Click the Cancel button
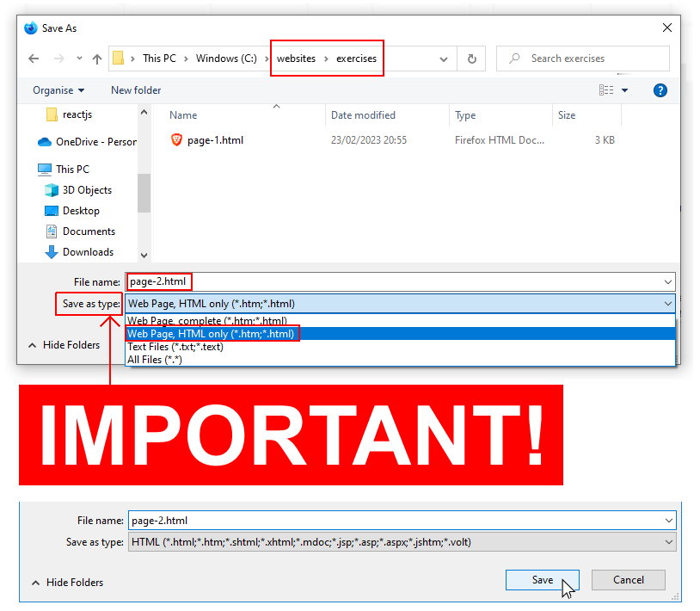This screenshot has width=700, height=611. tap(628, 580)
